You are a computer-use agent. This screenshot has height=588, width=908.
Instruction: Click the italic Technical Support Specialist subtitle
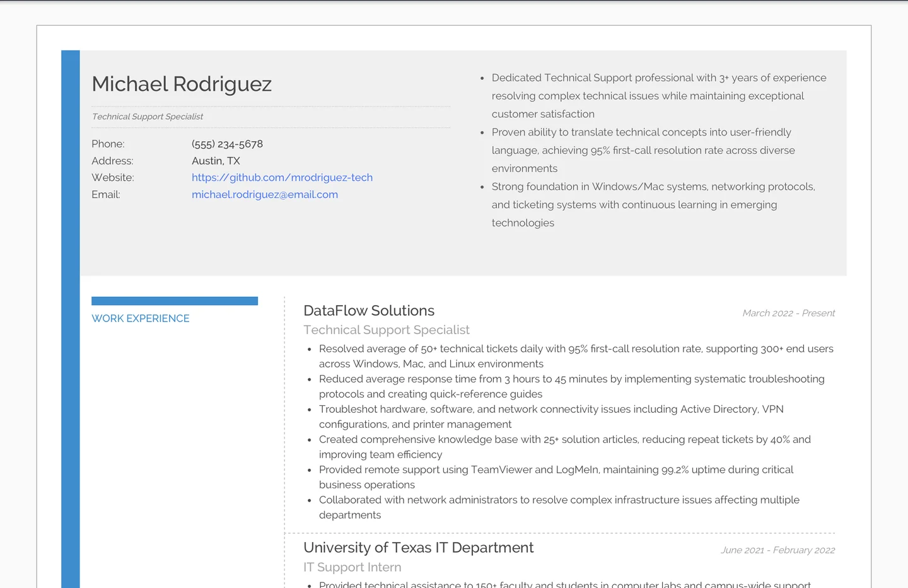click(x=148, y=117)
